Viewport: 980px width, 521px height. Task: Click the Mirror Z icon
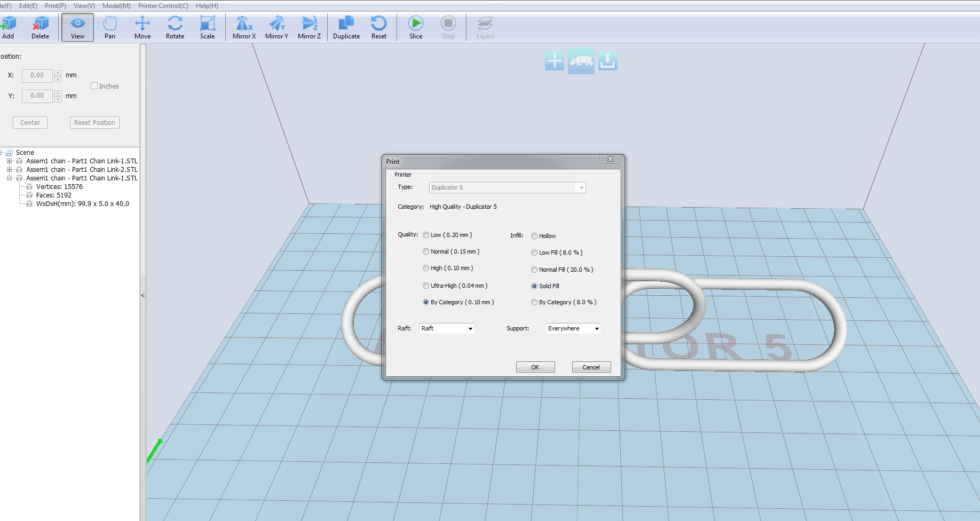[309, 27]
